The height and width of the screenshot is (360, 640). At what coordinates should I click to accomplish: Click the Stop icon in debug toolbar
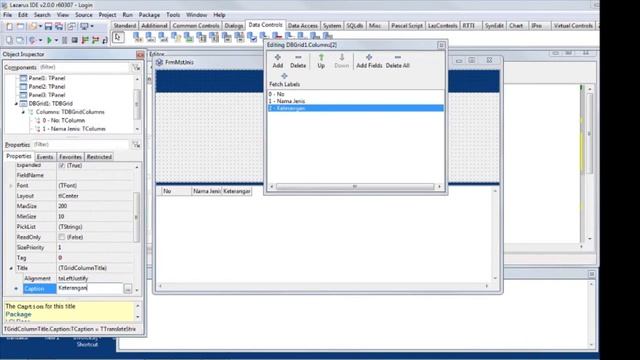[x=74, y=40]
